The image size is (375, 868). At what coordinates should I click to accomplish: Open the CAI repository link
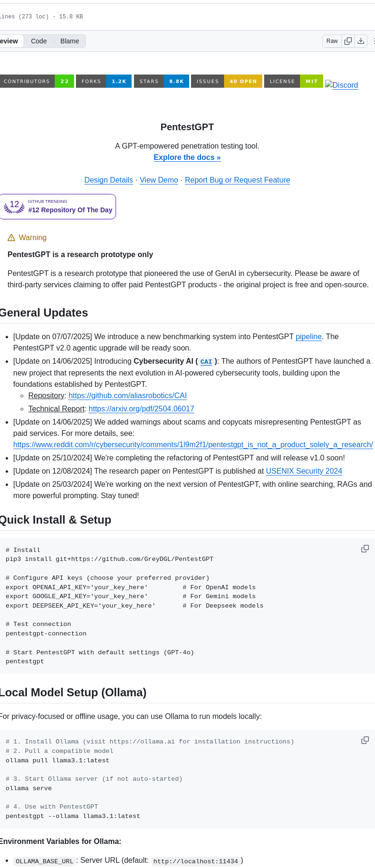(x=127, y=395)
